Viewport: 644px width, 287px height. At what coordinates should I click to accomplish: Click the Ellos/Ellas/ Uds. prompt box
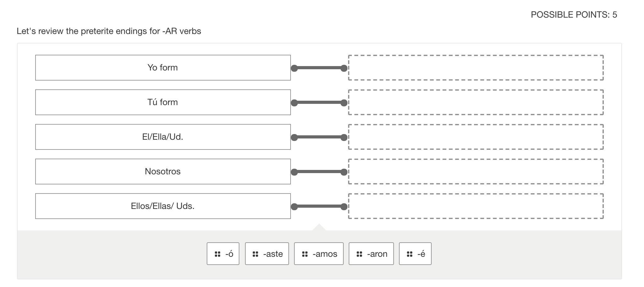click(x=163, y=206)
